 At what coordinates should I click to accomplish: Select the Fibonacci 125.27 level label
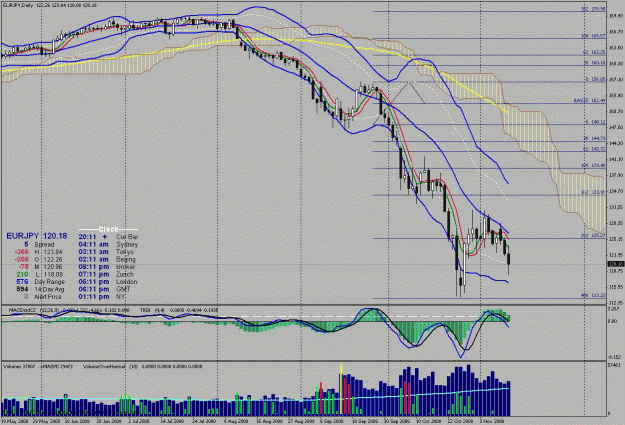pyautogui.click(x=593, y=236)
